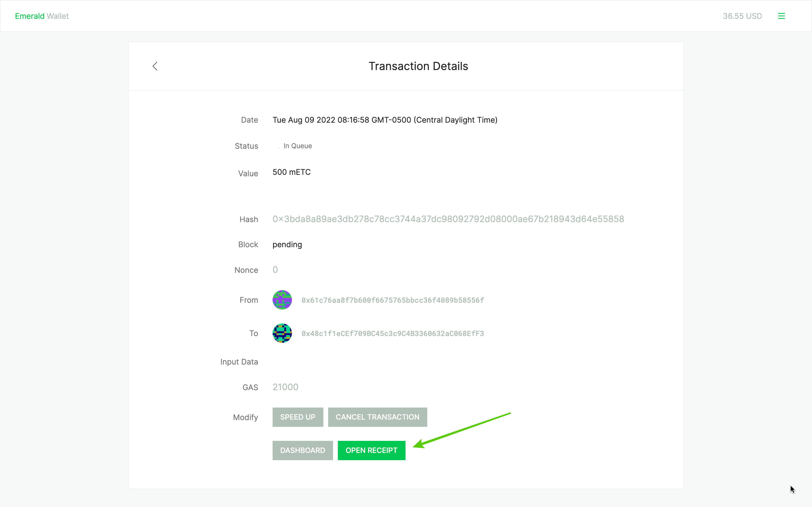Click the recipient address identicon icon

coord(282,333)
